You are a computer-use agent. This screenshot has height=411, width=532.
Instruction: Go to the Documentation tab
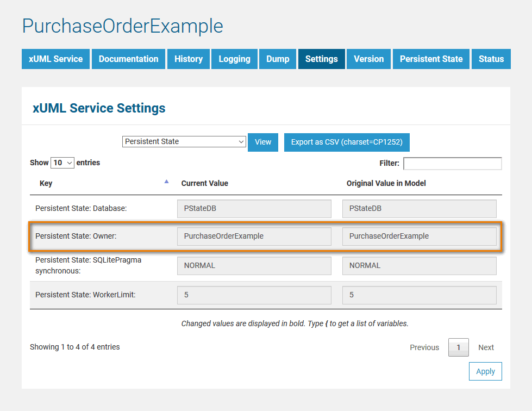(128, 59)
